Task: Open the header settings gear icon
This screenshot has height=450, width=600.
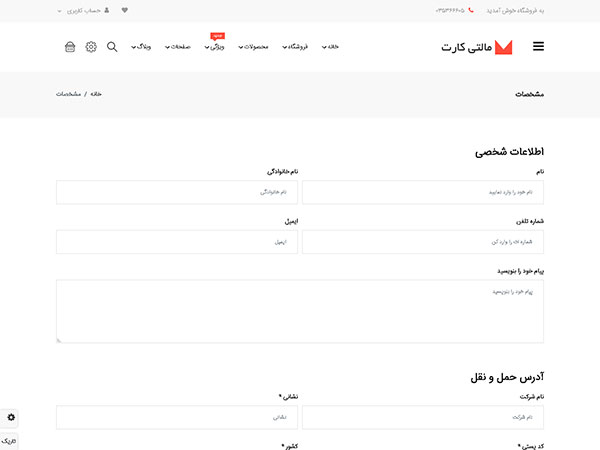Action: click(91, 47)
